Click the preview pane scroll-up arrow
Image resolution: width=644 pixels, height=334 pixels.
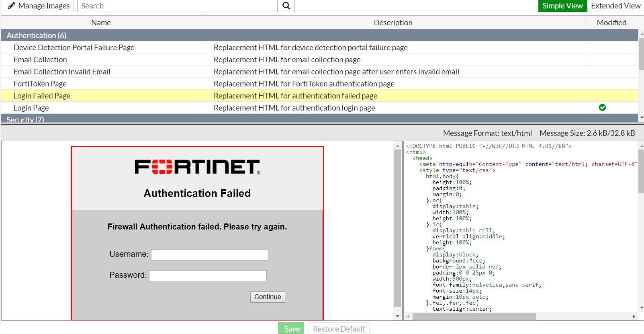pyautogui.click(x=398, y=146)
